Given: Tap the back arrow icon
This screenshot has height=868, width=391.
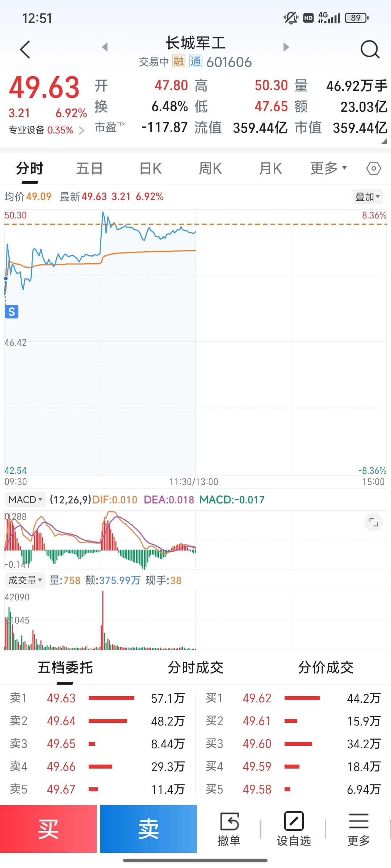Looking at the screenshot, I should coord(25,50).
